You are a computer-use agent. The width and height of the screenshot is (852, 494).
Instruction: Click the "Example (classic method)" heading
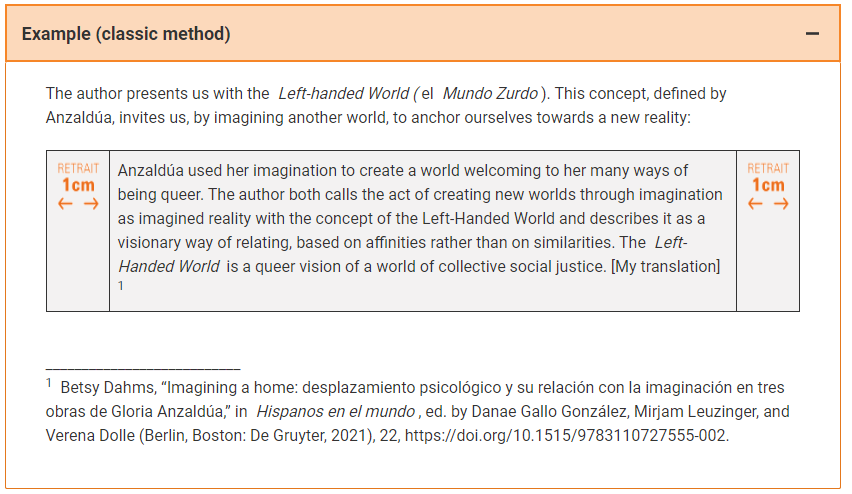click(x=126, y=34)
